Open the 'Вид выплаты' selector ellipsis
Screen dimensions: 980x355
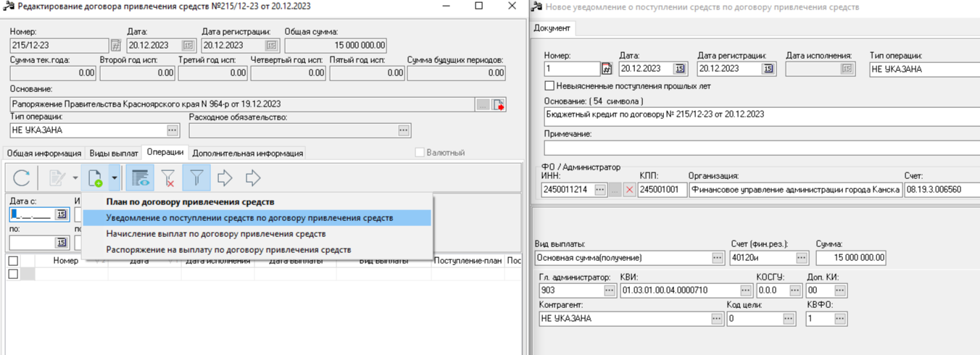(718, 258)
